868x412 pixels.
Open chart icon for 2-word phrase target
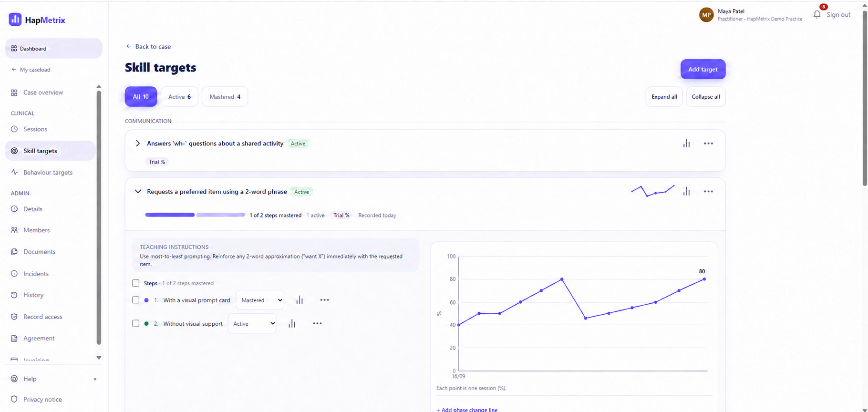pyautogui.click(x=686, y=192)
